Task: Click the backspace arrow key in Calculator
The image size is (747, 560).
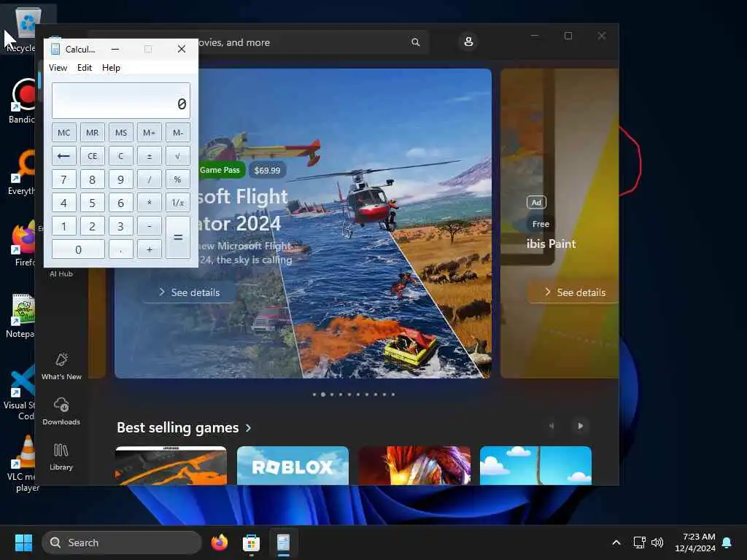Action: [x=64, y=156]
